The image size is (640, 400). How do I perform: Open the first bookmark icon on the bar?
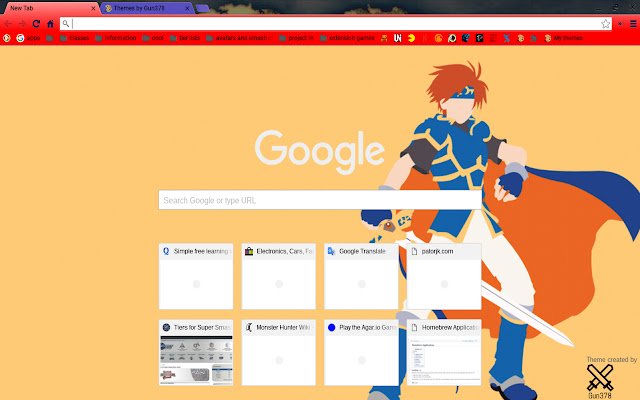(x=7, y=38)
